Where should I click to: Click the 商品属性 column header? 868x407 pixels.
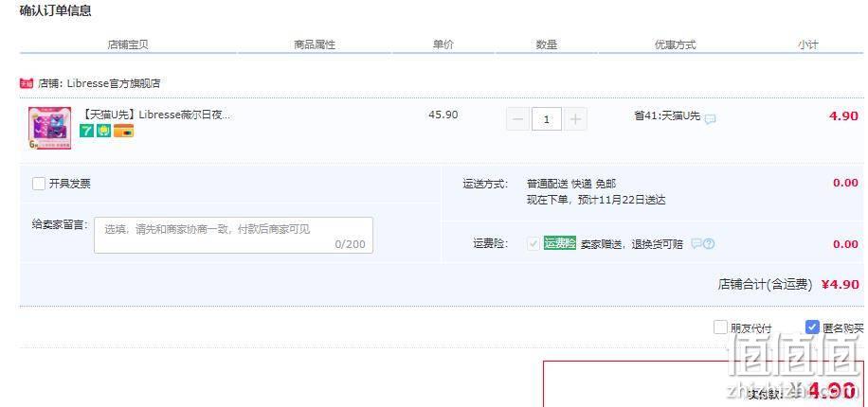[315, 44]
